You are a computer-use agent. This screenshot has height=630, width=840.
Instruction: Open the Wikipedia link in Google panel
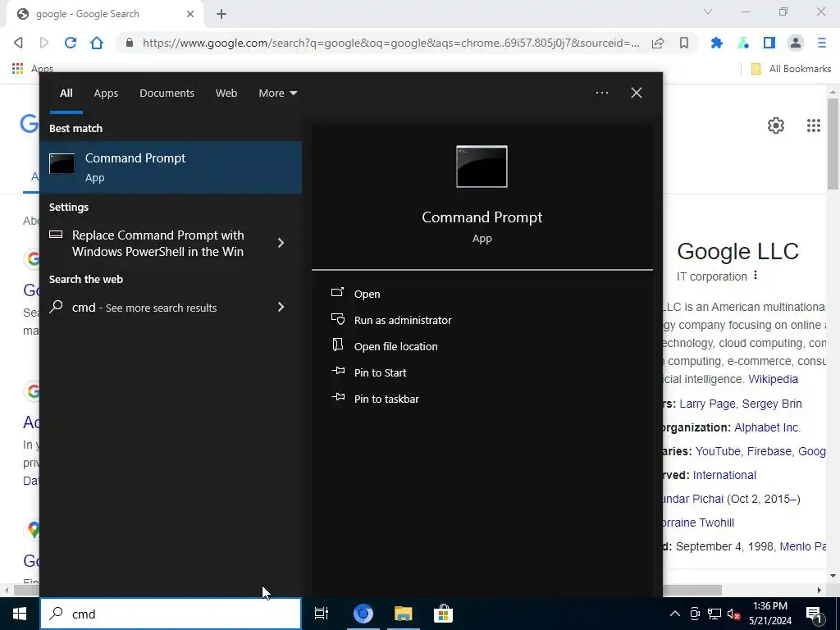[773, 379]
